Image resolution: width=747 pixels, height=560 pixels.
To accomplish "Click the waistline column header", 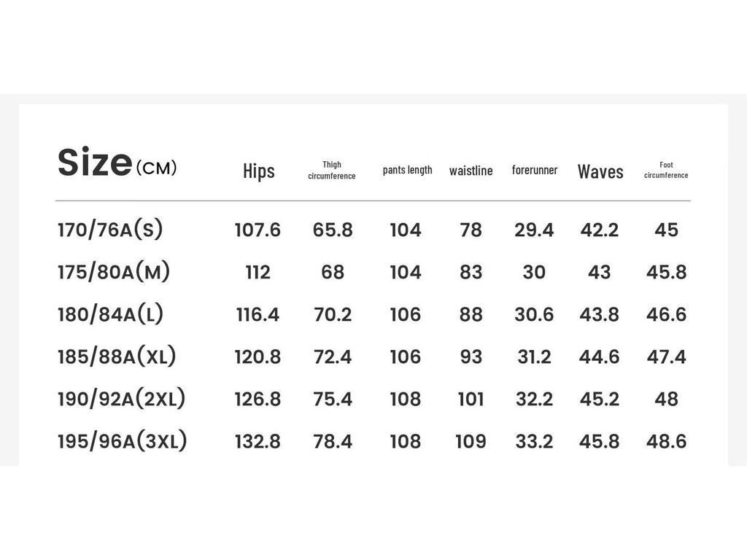I will (471, 171).
